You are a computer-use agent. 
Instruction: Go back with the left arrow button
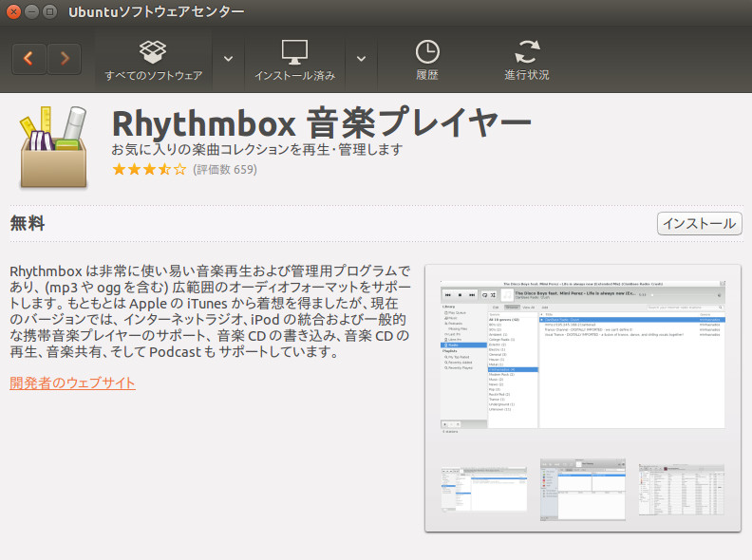[x=28, y=59]
